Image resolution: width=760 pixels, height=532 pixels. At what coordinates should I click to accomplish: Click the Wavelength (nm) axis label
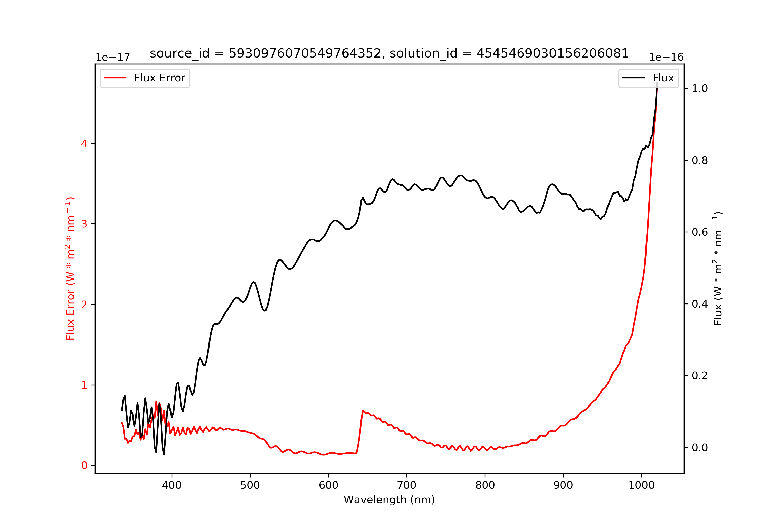pos(389,500)
